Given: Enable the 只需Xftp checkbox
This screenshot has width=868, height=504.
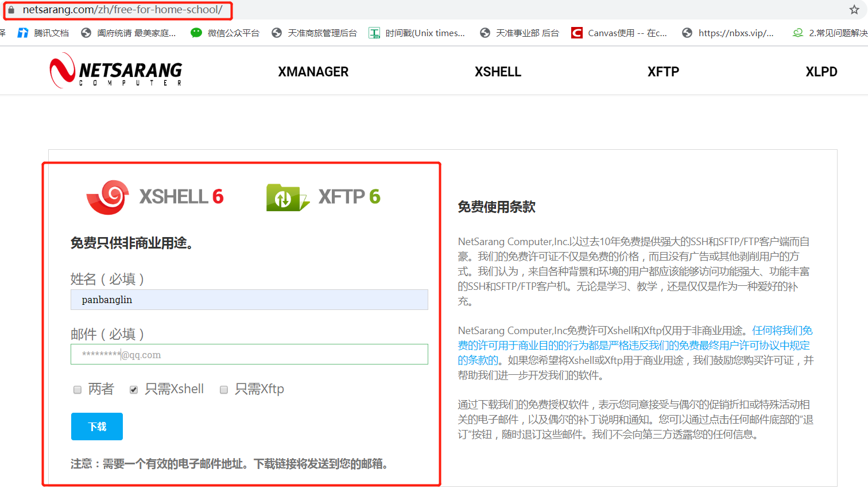Looking at the screenshot, I should click(224, 390).
